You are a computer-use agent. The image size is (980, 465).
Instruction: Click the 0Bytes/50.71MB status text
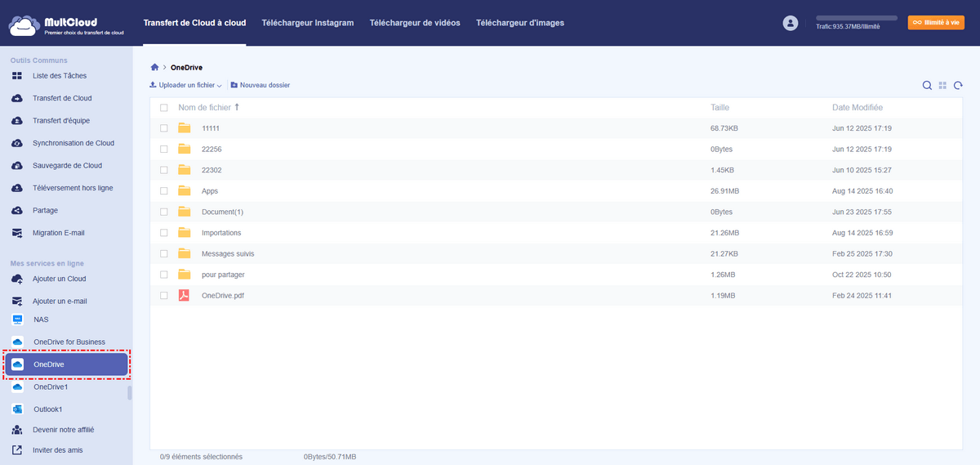(330, 457)
